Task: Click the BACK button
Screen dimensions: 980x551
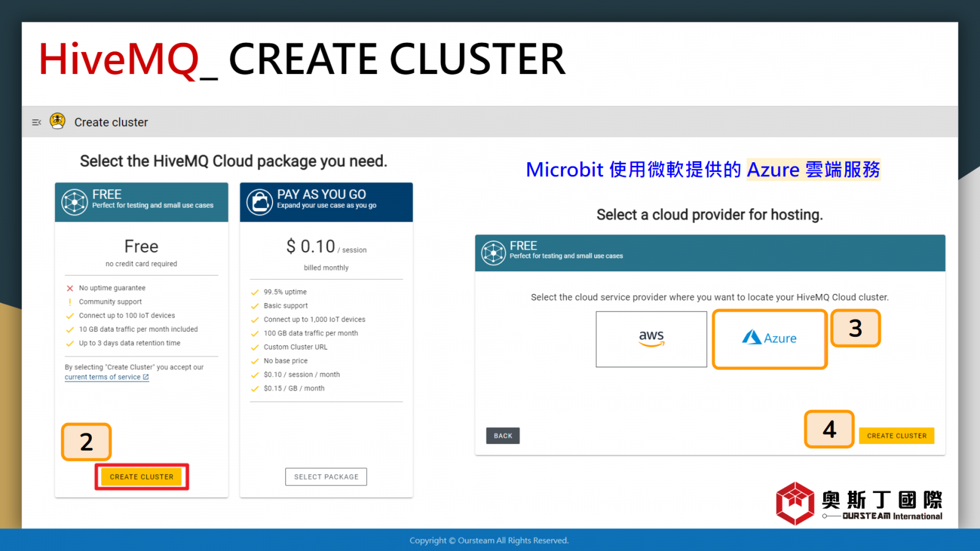Action: click(x=503, y=436)
